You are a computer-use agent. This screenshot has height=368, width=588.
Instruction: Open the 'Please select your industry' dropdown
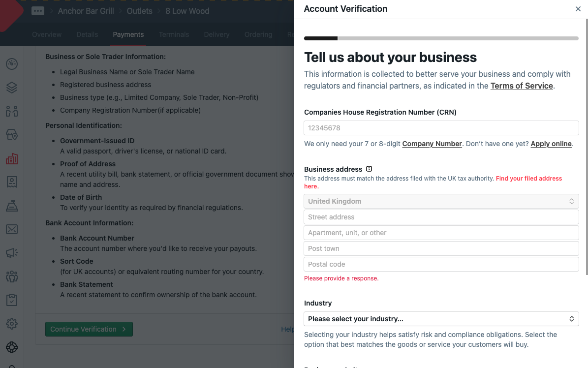coord(441,319)
